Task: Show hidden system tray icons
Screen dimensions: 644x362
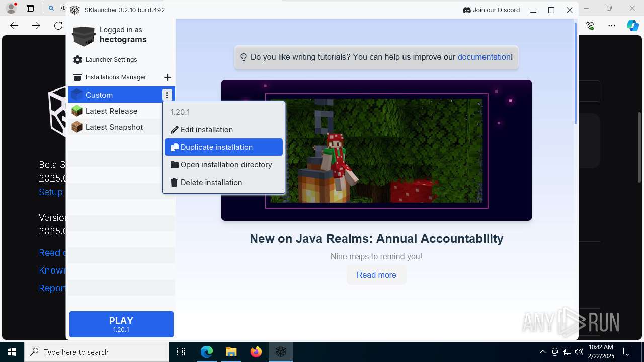Action: (542, 352)
